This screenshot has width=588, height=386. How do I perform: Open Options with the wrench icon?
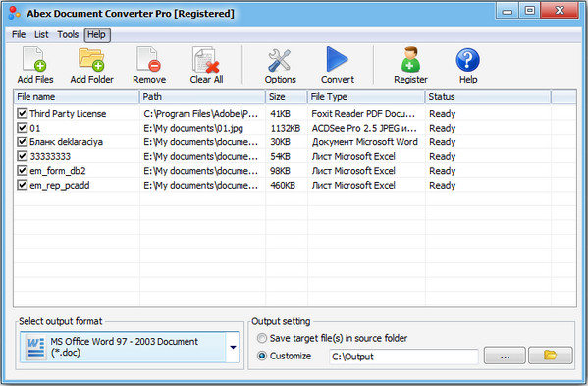pos(280,60)
